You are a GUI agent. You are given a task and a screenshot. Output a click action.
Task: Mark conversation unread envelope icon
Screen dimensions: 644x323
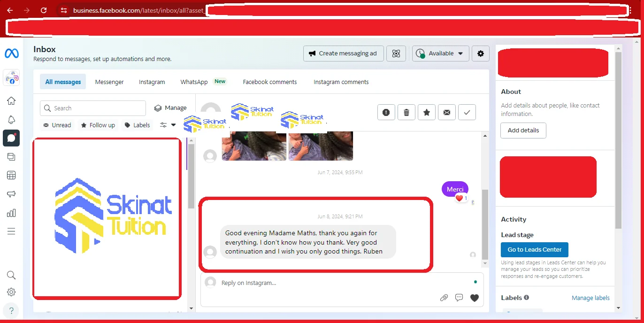point(447,112)
